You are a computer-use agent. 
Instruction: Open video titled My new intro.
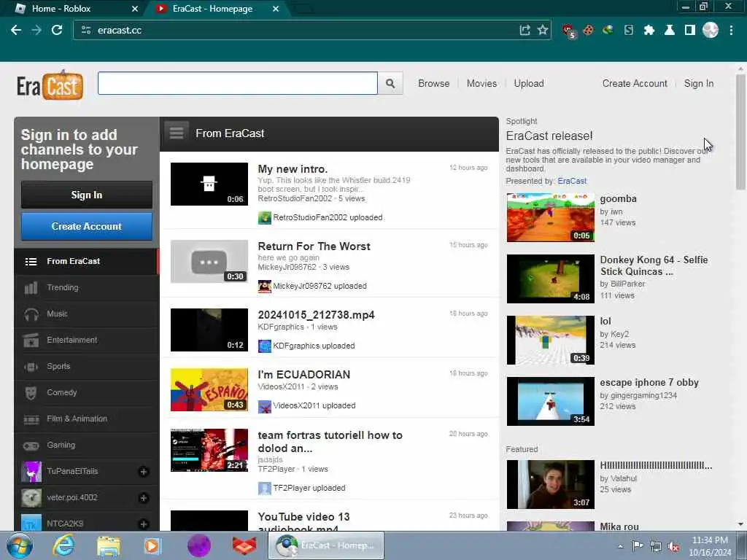(x=293, y=169)
